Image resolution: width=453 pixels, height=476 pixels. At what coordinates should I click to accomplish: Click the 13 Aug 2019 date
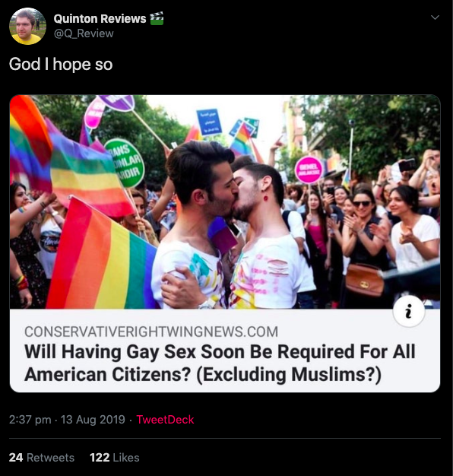(93, 420)
